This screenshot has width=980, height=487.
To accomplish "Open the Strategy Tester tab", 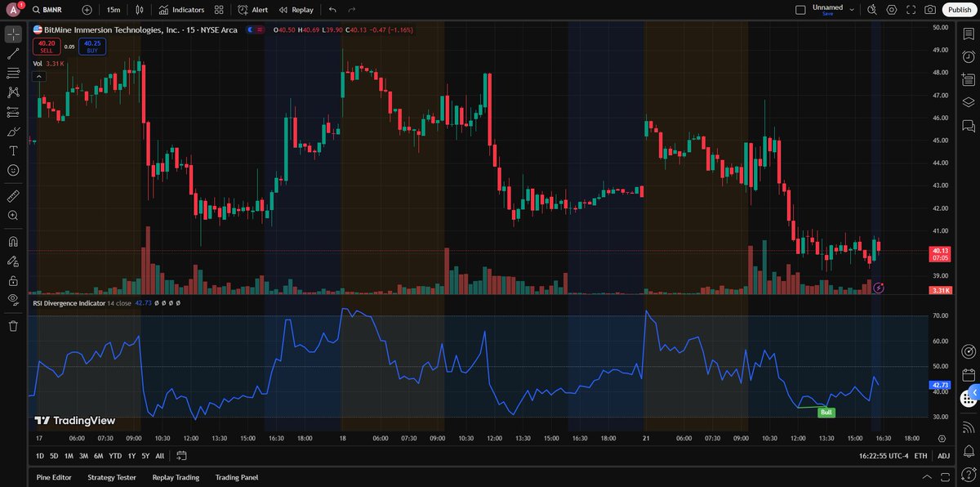I will coord(112,477).
